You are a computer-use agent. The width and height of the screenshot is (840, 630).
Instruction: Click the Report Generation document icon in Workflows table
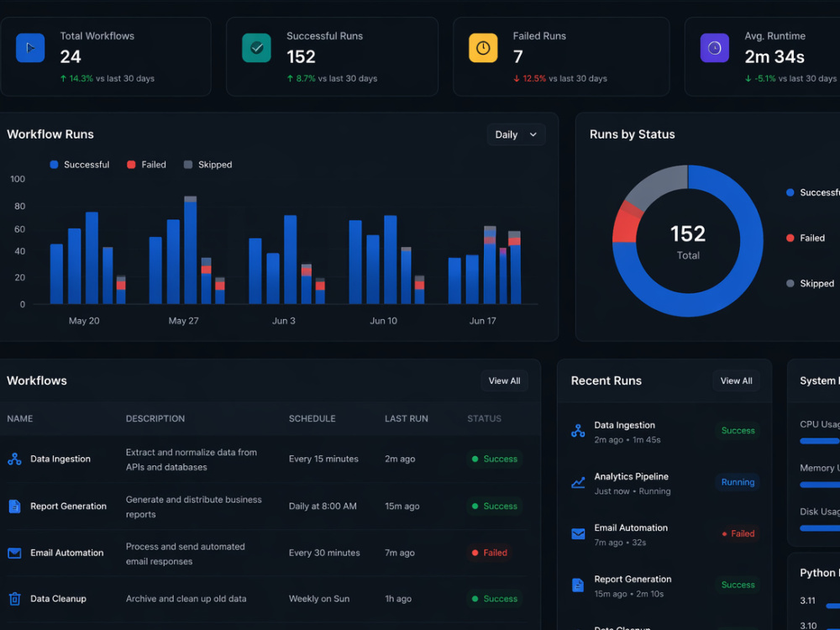(14, 507)
